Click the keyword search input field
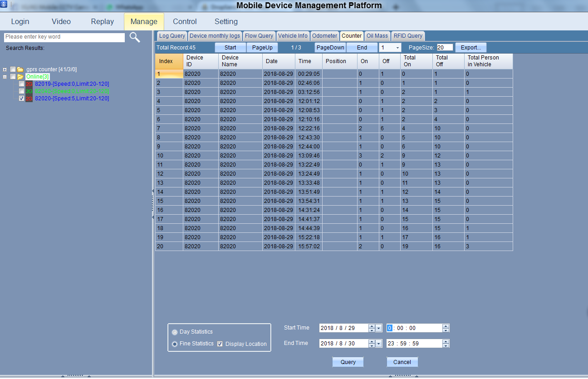The image size is (588, 379). [x=64, y=37]
